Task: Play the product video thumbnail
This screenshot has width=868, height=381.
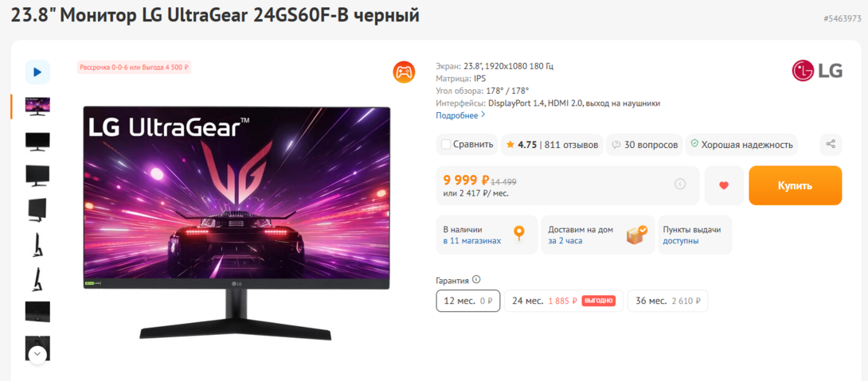Action: (x=37, y=72)
